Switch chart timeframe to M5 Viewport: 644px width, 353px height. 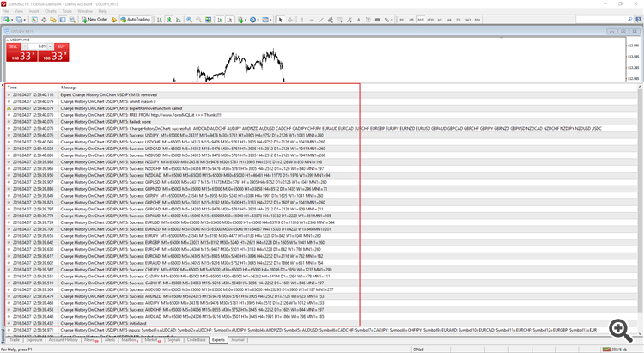(411, 20)
